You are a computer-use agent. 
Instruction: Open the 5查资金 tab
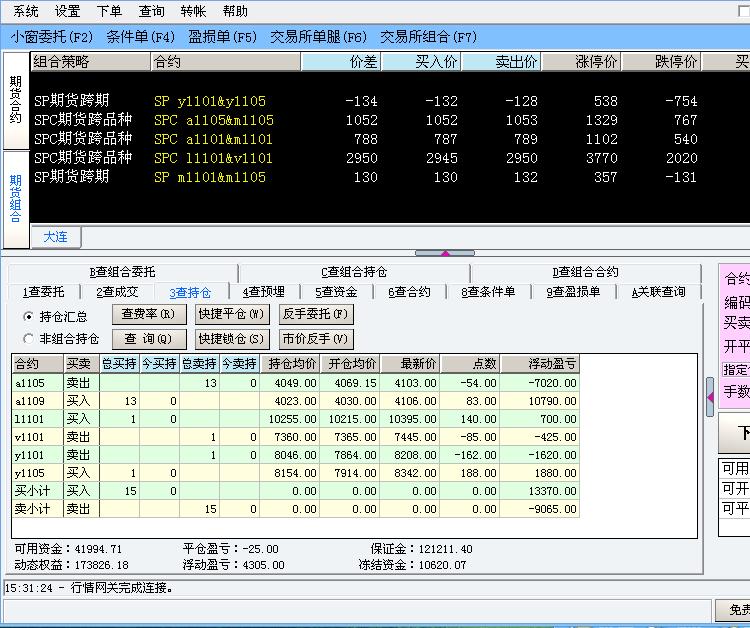tap(336, 292)
